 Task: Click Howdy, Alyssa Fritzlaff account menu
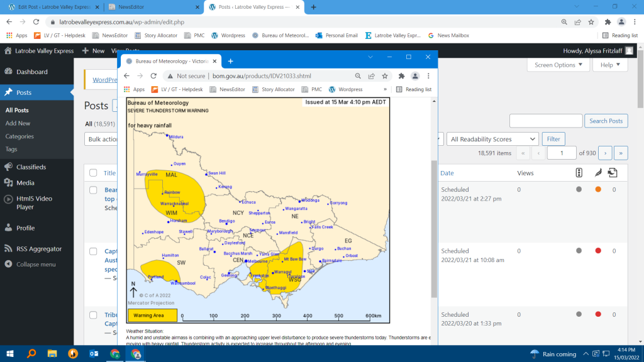[x=597, y=51]
